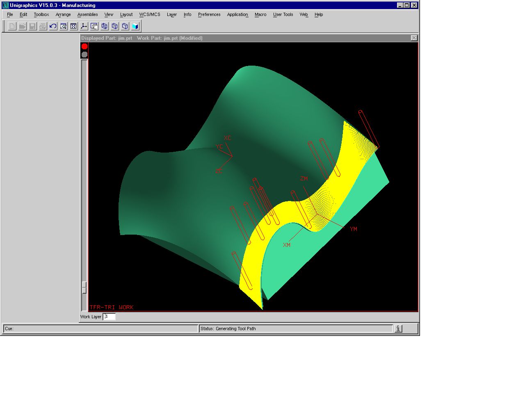525x420 pixels.
Task: Expand the Application menu
Action: tap(237, 14)
